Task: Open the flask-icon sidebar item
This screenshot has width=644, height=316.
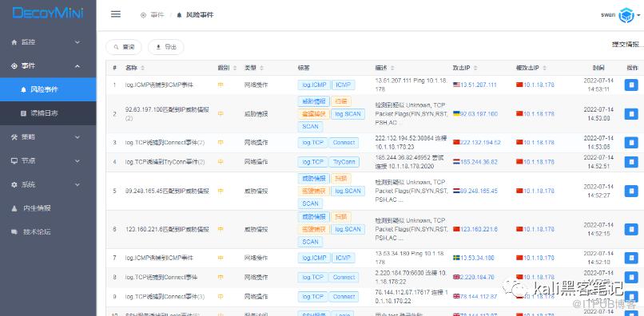Action: 48,208
